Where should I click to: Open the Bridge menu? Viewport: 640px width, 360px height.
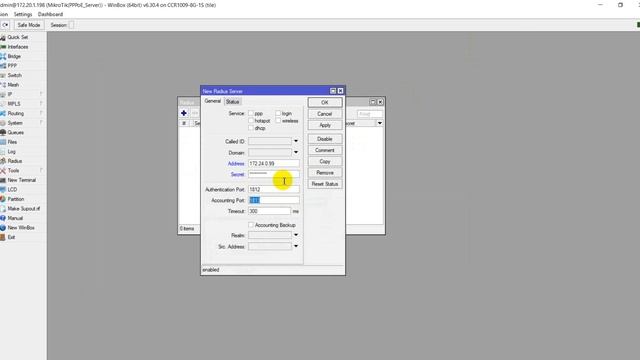pos(13,56)
